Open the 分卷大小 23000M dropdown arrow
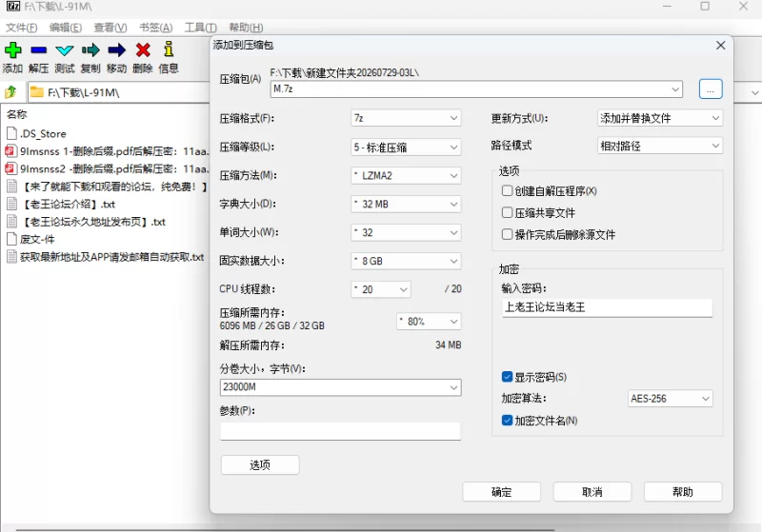762x532 pixels. (454, 387)
